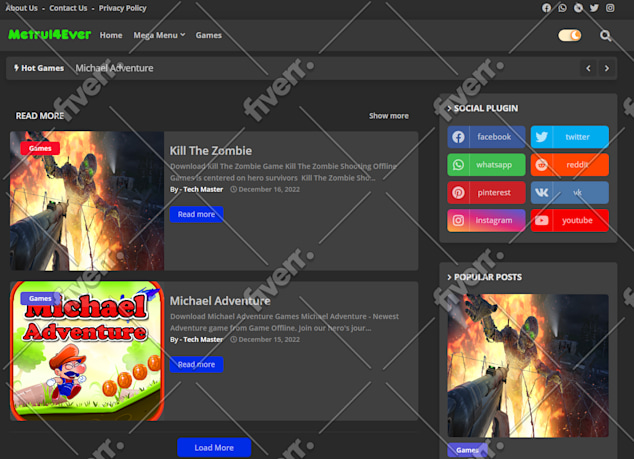Open the pinterest social plugin button
The width and height of the screenshot is (634, 459).
tap(486, 193)
